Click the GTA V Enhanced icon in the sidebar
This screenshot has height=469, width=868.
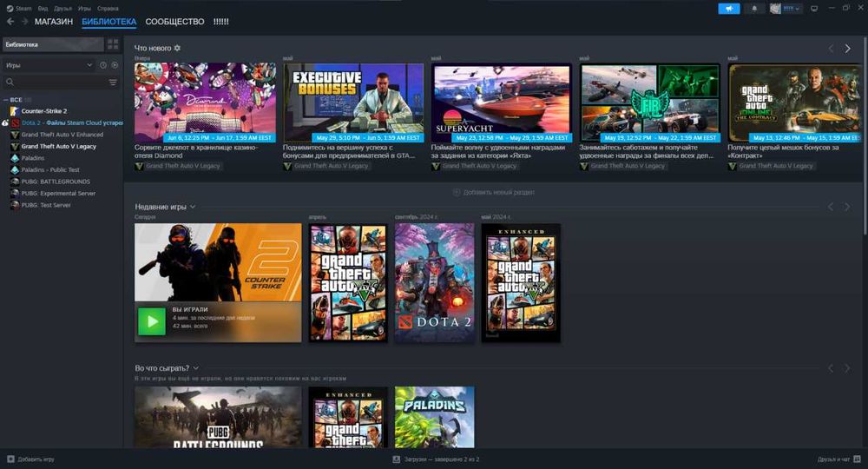tap(15, 135)
